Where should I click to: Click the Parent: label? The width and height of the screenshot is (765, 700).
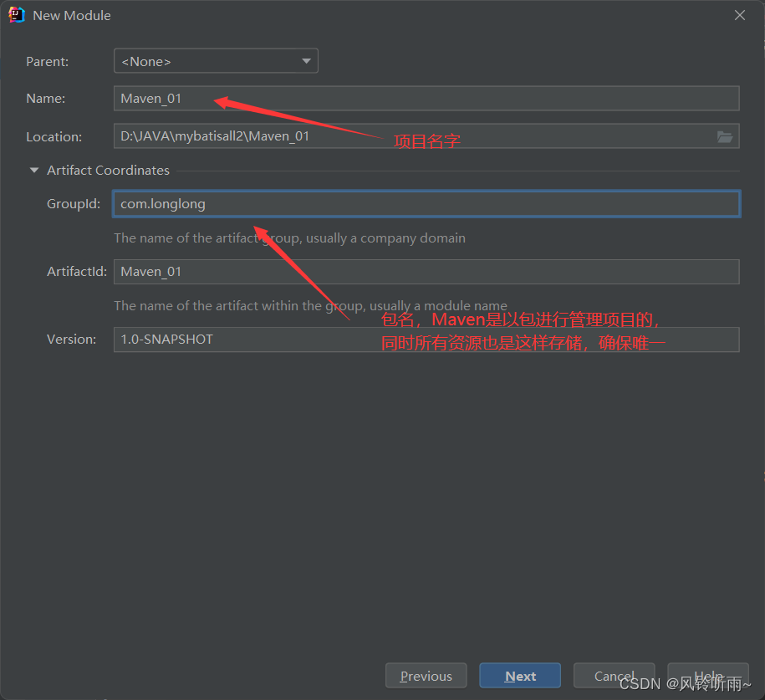tap(48, 62)
